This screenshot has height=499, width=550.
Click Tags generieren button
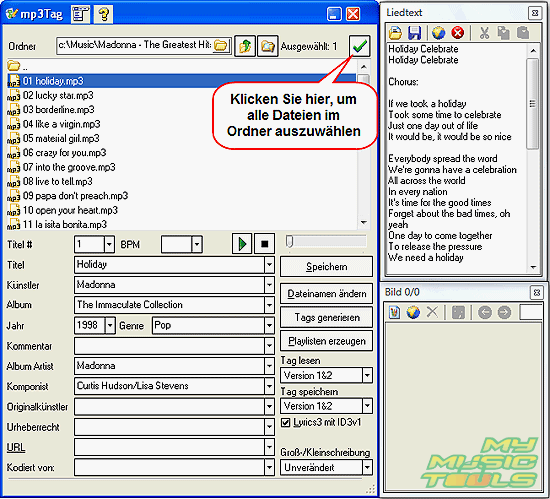pos(326,318)
